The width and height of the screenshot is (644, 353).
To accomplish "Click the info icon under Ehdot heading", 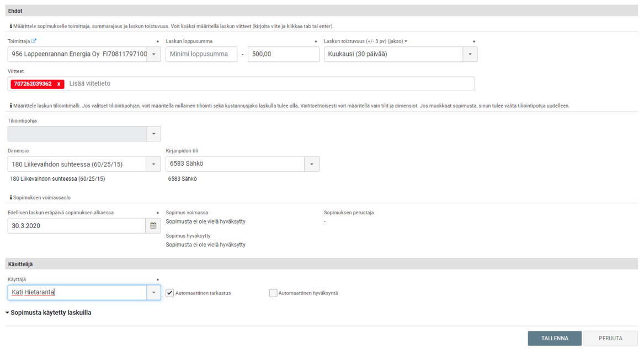I will click(x=11, y=26).
